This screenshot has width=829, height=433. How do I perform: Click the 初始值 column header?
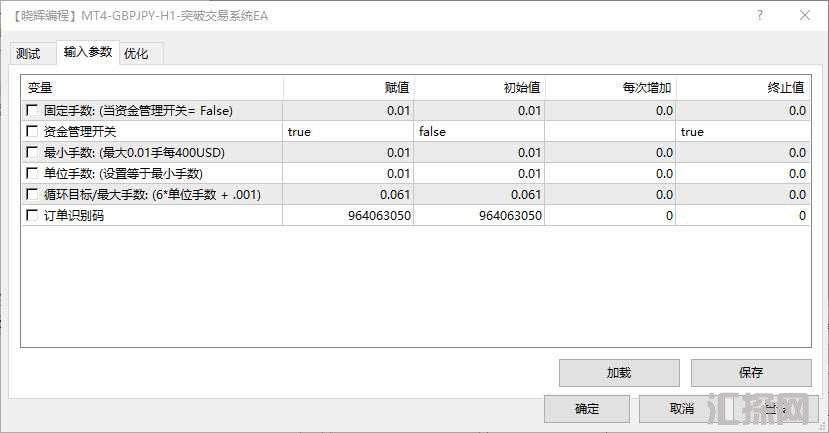(x=479, y=88)
